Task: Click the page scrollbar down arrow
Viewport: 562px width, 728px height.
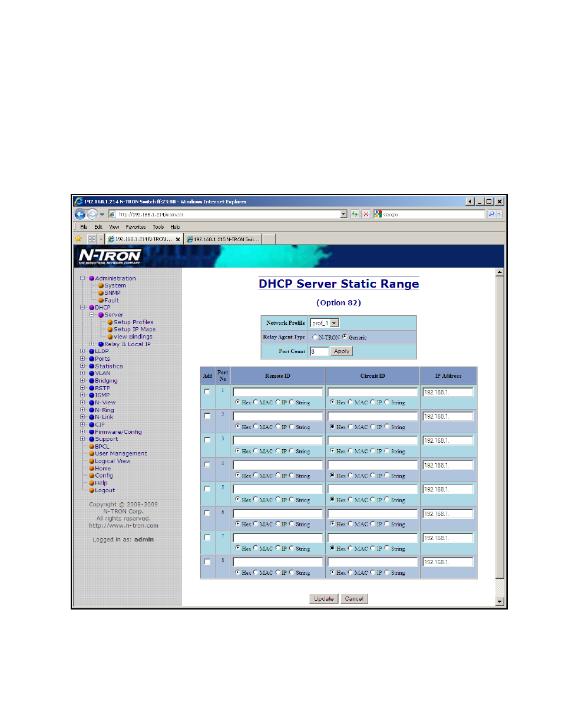Action: (500, 602)
